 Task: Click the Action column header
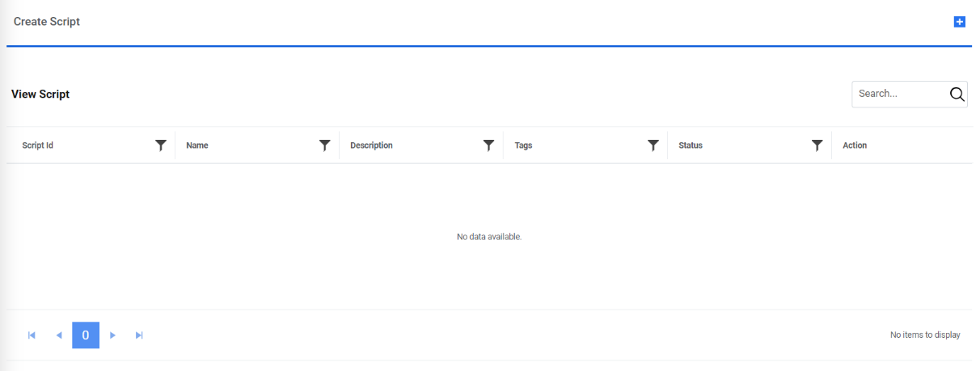click(x=855, y=145)
